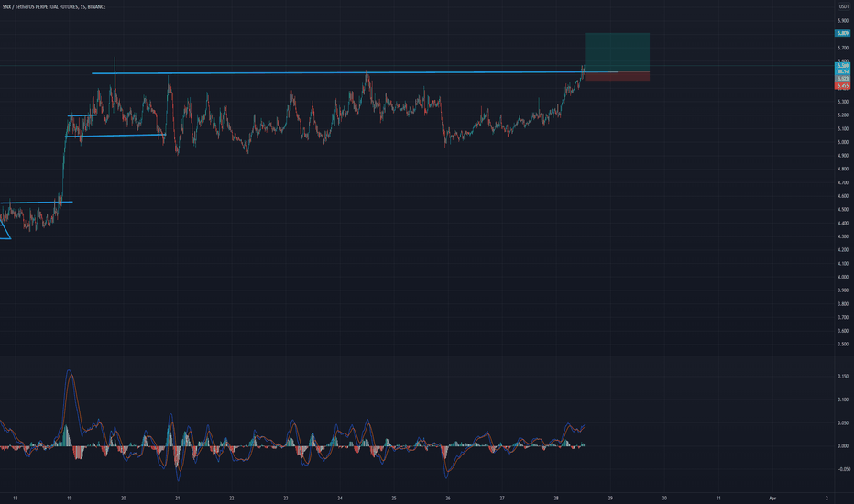This screenshot has height=504, width=854.
Task: Click the 5.900 price axis label
Action: [x=843, y=21]
